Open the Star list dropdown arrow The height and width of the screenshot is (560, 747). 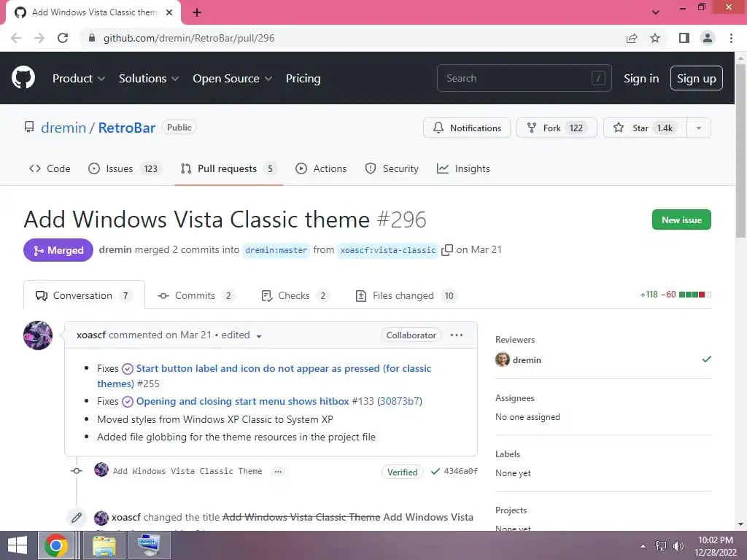point(699,128)
